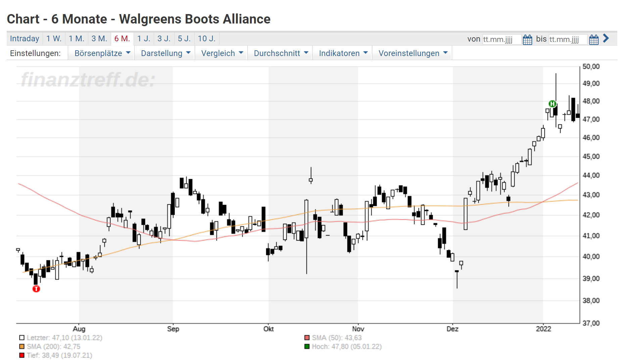Image resolution: width=621 pixels, height=364 pixels.
Task: Click the '37,00' price axis label
Action: [591, 323]
